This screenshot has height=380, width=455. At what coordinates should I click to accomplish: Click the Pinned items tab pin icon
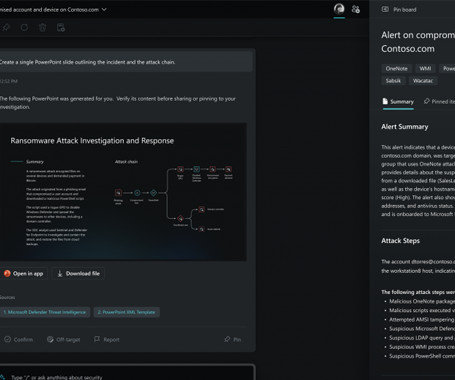(x=427, y=101)
